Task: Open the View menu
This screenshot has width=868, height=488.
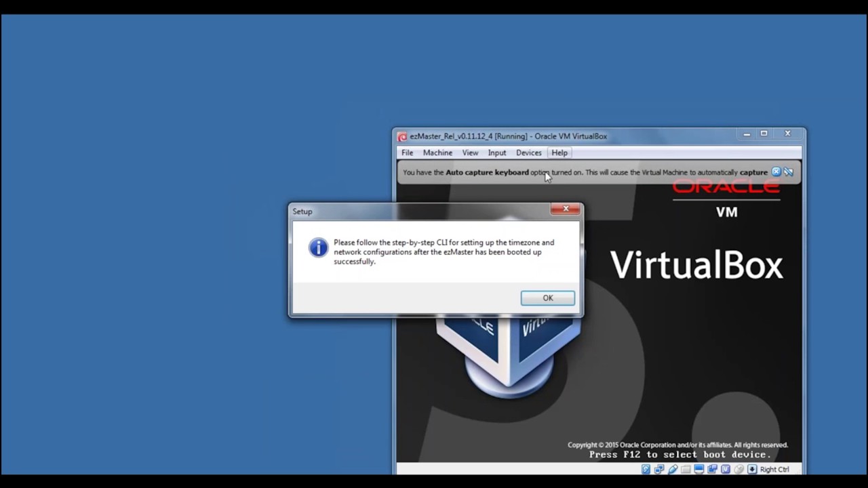Action: (470, 153)
